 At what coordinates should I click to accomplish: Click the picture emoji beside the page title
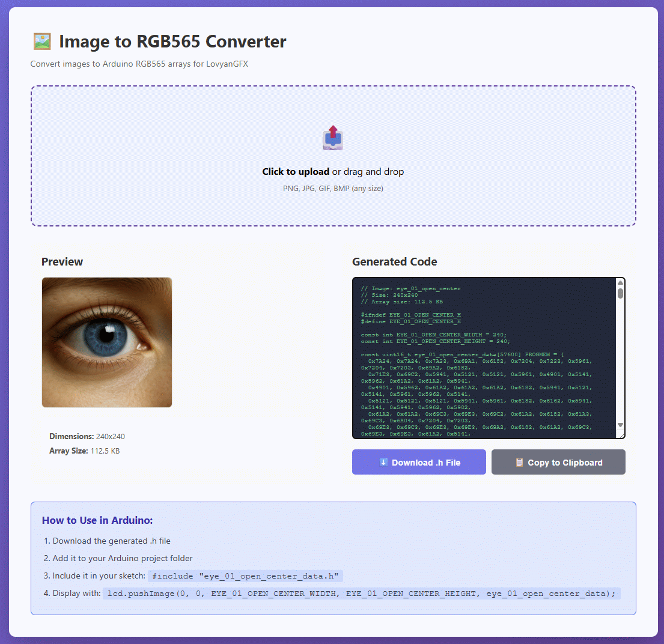point(41,41)
